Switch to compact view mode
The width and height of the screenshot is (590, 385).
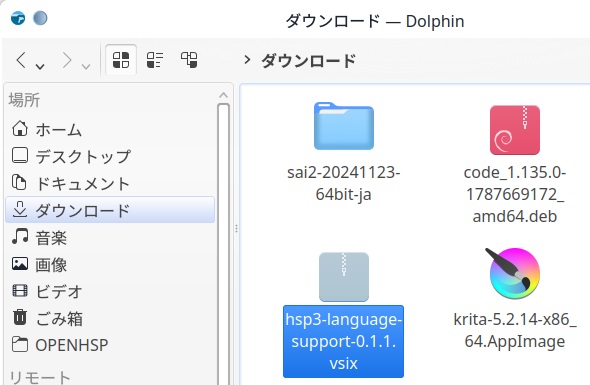[x=155, y=60]
